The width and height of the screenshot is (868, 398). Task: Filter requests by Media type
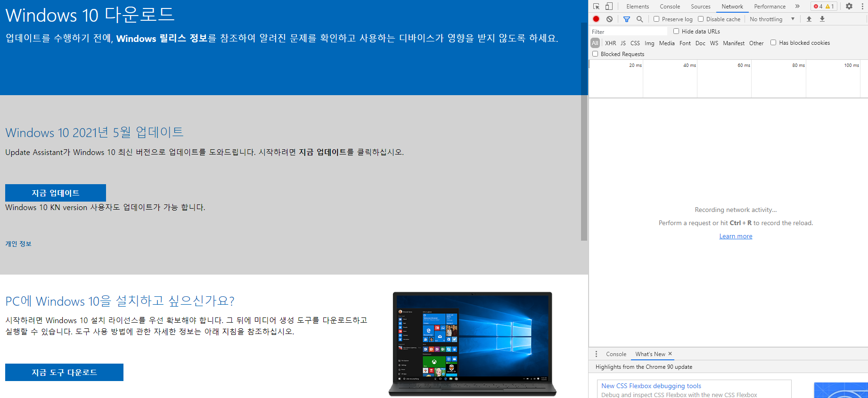[667, 43]
